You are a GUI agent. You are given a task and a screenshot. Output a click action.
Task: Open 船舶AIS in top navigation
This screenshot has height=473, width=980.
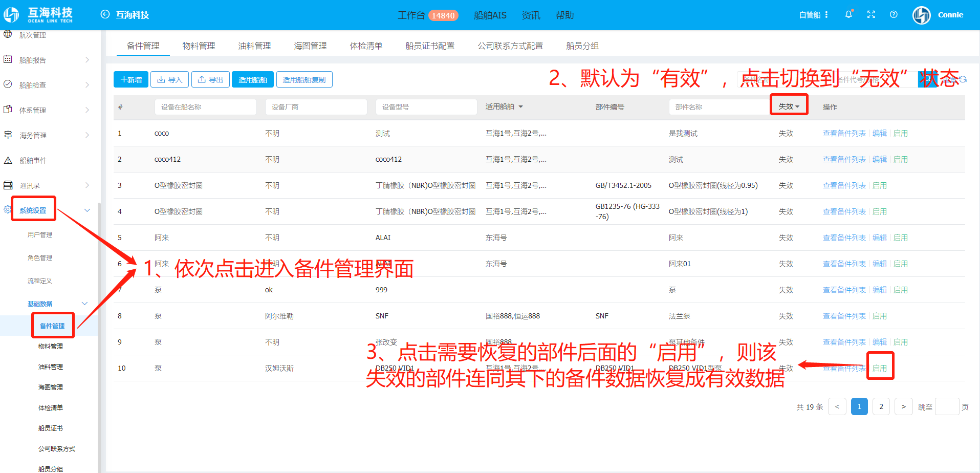[490, 15]
